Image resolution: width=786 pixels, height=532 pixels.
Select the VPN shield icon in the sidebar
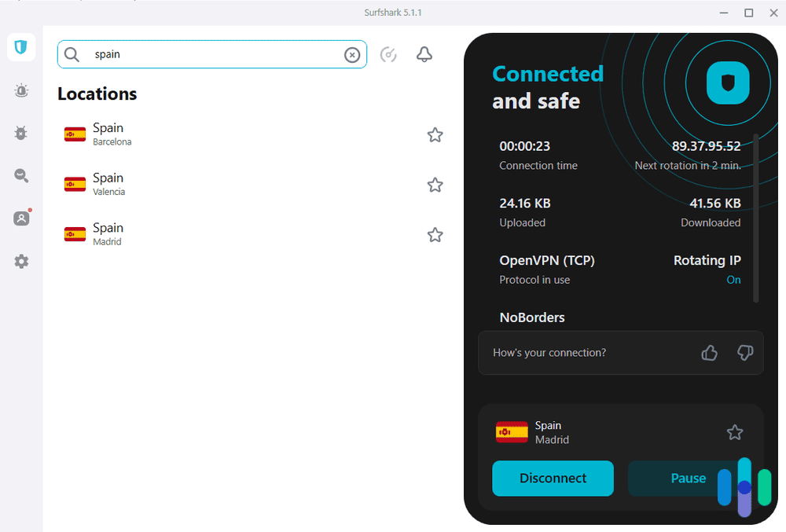click(x=21, y=47)
